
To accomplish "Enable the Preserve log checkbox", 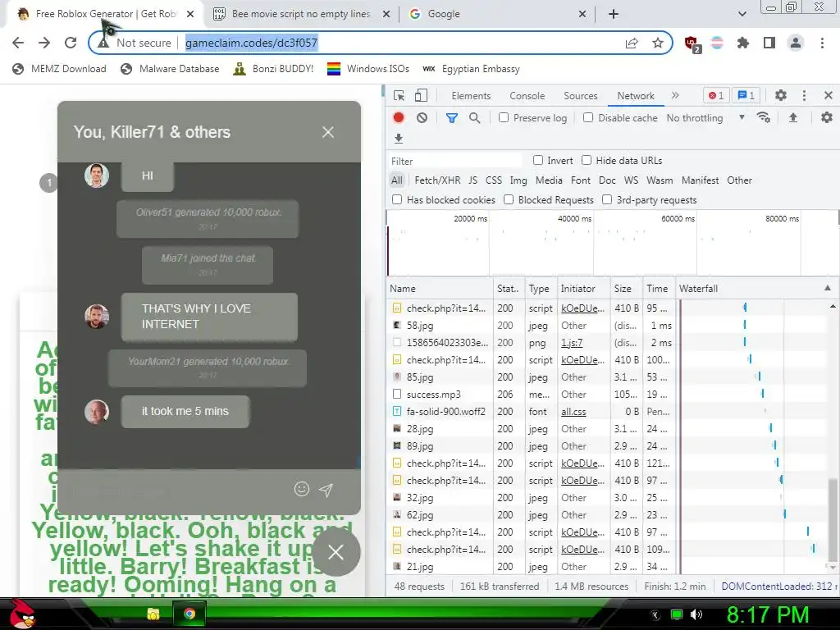I will (x=504, y=117).
